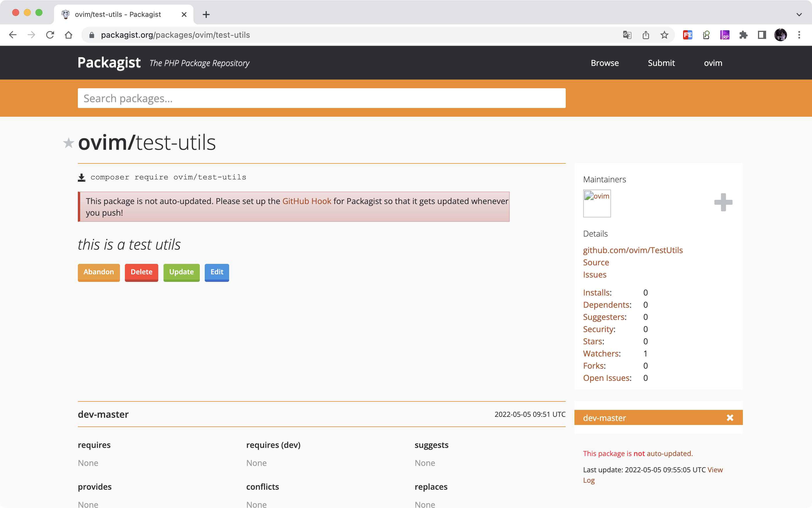
Task: Remove the dev-master version with X icon
Action: [x=730, y=418]
